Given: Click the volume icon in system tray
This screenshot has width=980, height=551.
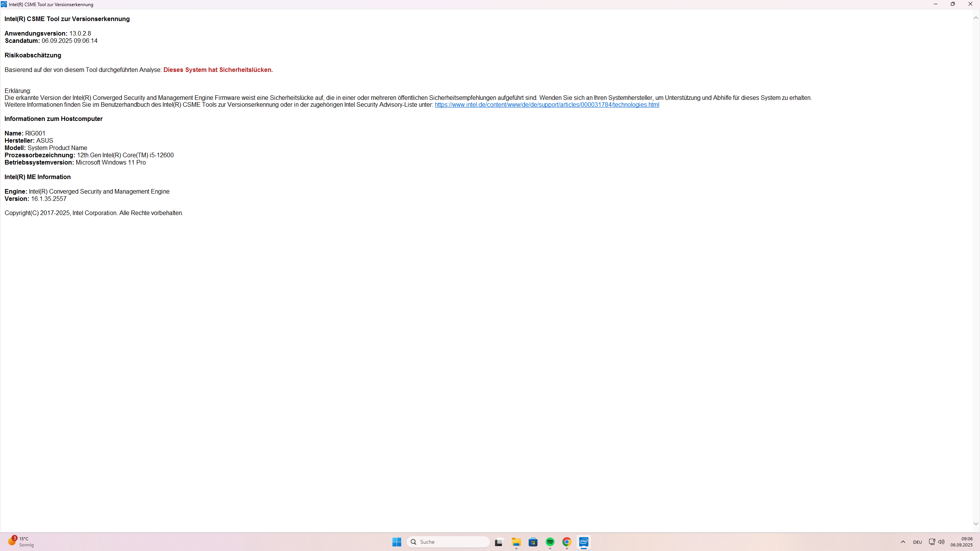Looking at the screenshot, I should (941, 542).
